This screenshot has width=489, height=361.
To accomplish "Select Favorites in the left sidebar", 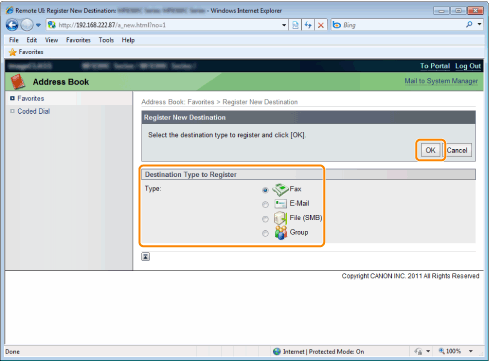I will click(31, 98).
